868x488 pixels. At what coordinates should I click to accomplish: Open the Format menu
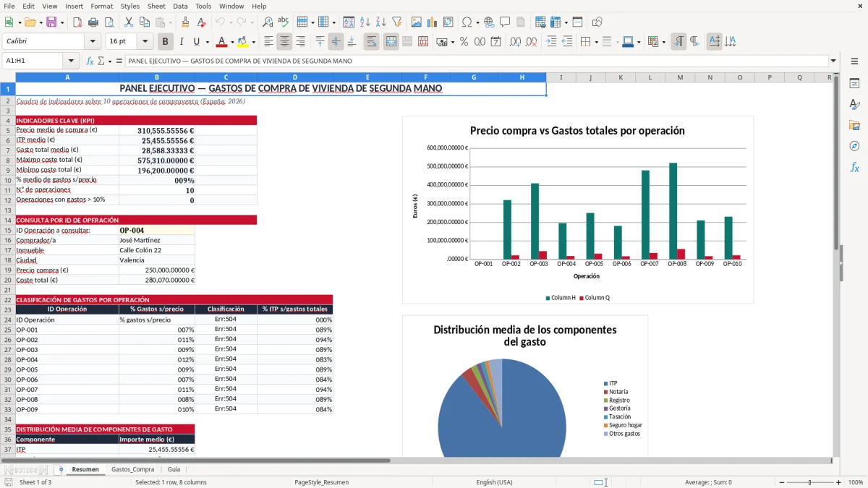click(x=101, y=6)
